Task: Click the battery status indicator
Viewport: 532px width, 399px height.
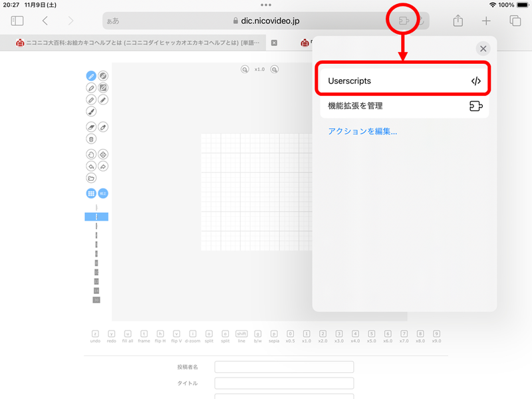Action: pos(523,5)
